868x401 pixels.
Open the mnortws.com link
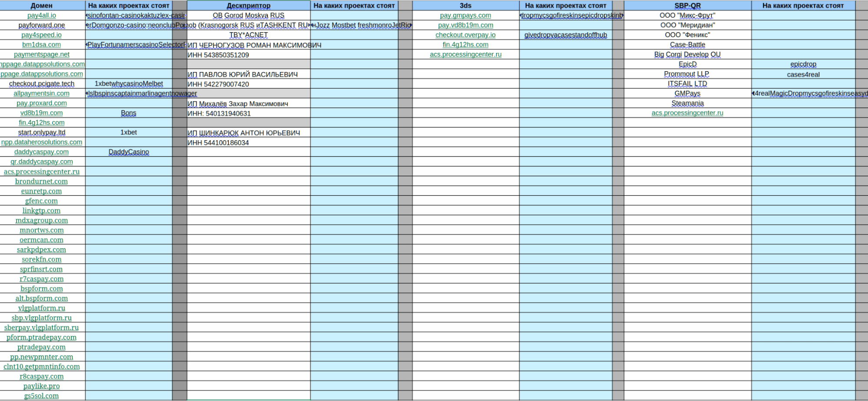pyautogui.click(x=42, y=230)
